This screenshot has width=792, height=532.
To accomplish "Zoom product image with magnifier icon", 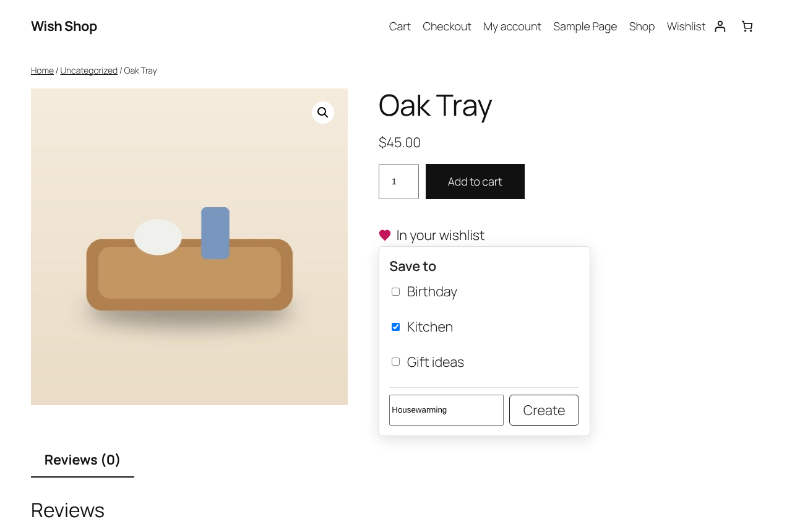I will (x=323, y=113).
